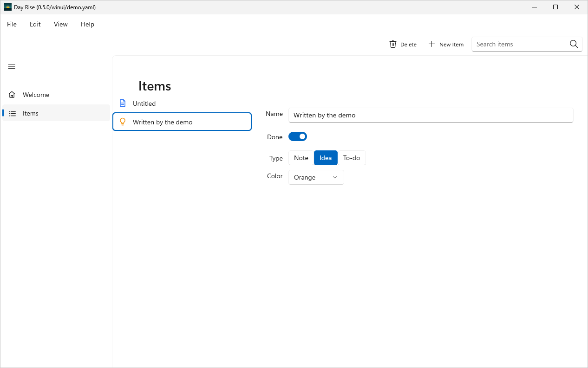
Task: Select the Untitled item in the list
Action: click(182, 103)
